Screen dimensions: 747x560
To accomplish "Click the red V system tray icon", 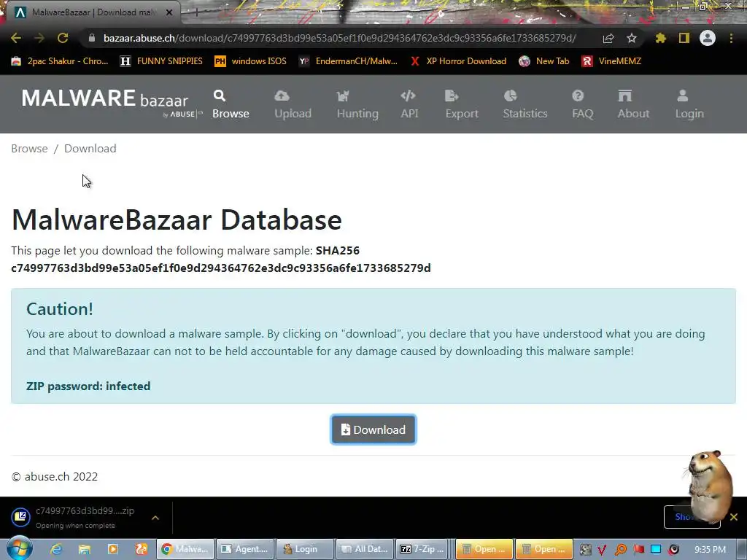I will [x=602, y=550].
